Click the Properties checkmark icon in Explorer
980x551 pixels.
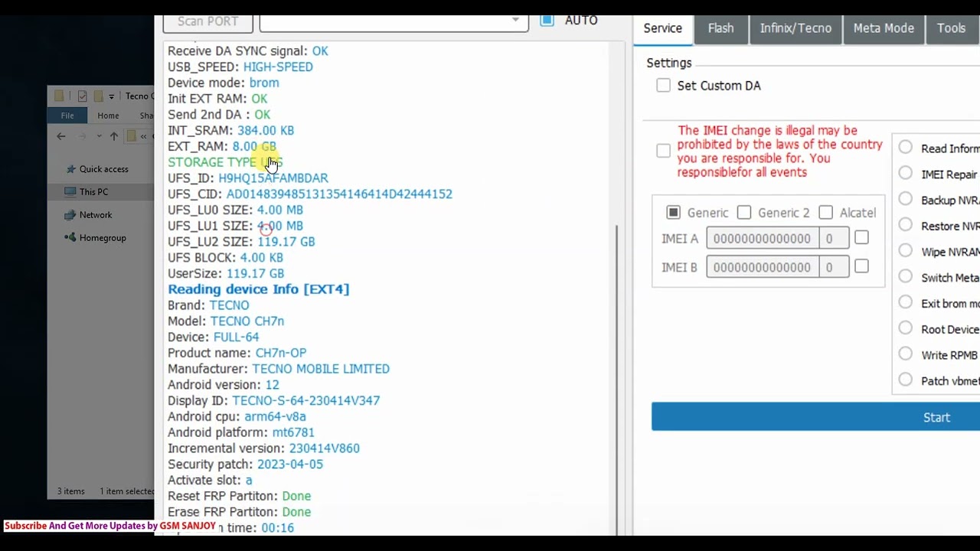(x=83, y=96)
